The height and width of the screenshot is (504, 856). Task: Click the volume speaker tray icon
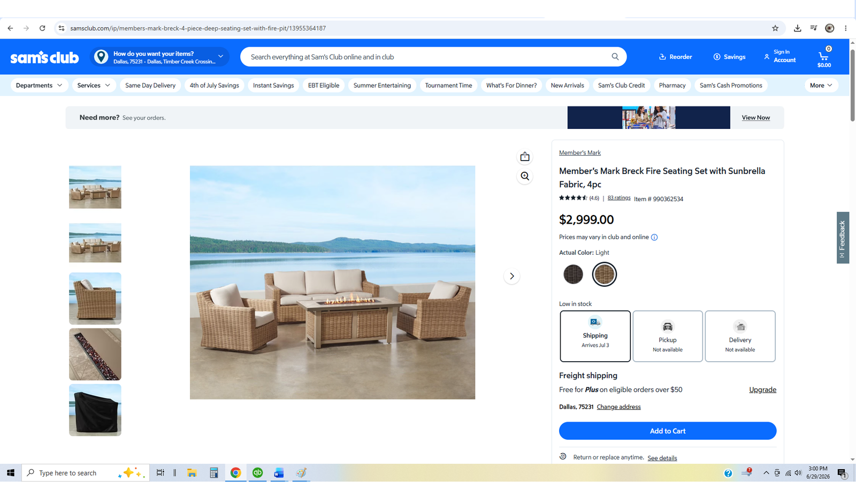(x=798, y=473)
